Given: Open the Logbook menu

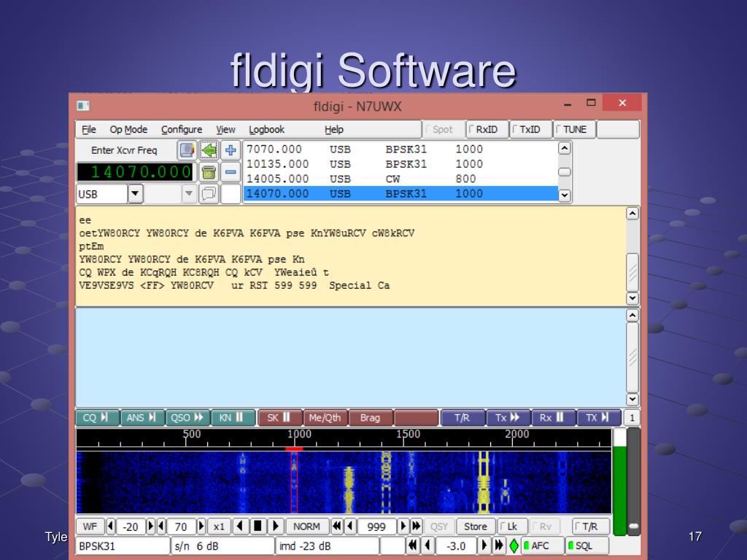Looking at the screenshot, I should coord(266,130).
